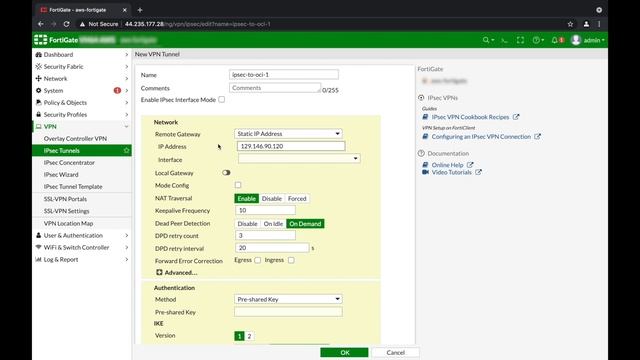The image size is (640, 360).
Task: Click the DPD retry interval field
Action: (x=272, y=248)
